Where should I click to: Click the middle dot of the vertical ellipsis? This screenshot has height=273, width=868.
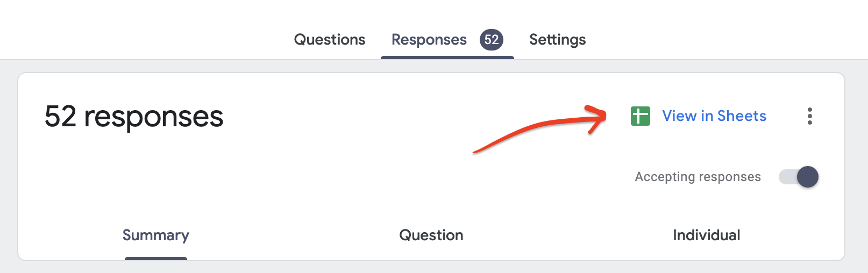[809, 116]
